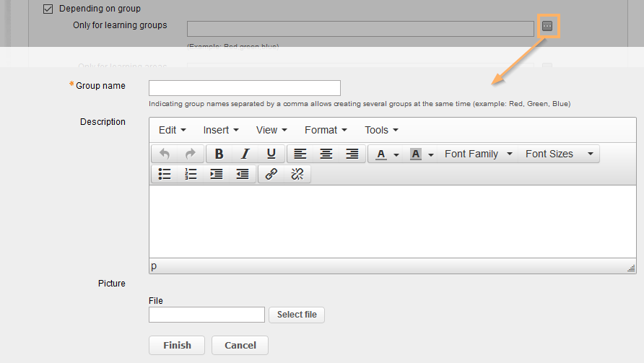Expand the text color dropdown arrow
This screenshot has width=644, height=363.
tap(396, 154)
